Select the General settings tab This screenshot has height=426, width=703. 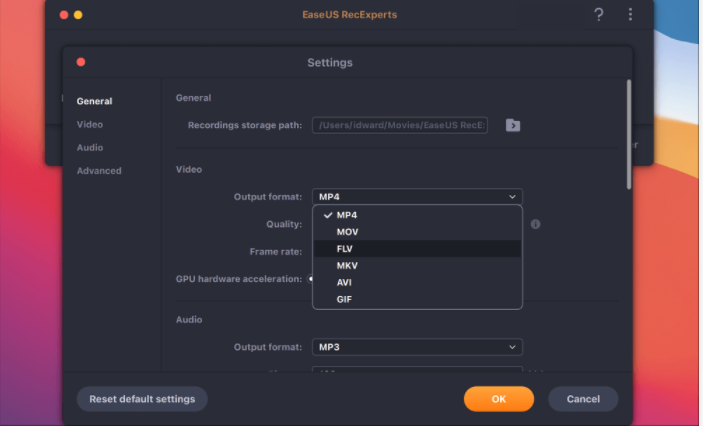pos(94,101)
